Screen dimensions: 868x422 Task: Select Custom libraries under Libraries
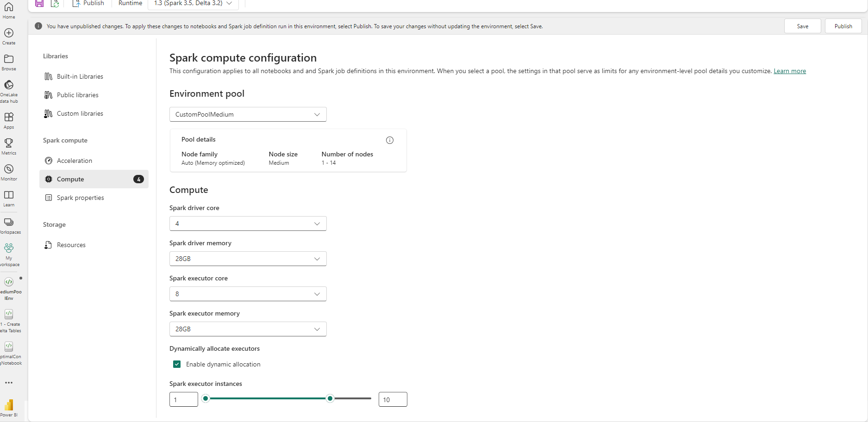tap(80, 113)
